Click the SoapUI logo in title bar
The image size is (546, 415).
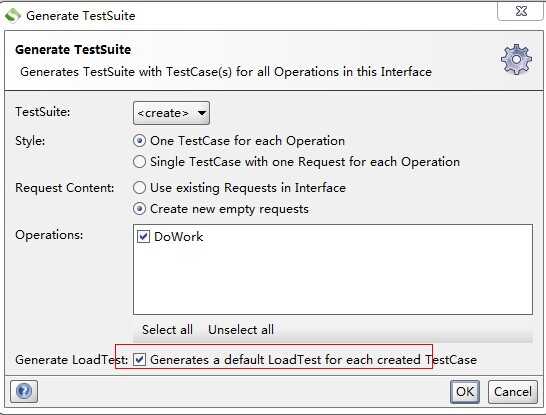(13, 16)
